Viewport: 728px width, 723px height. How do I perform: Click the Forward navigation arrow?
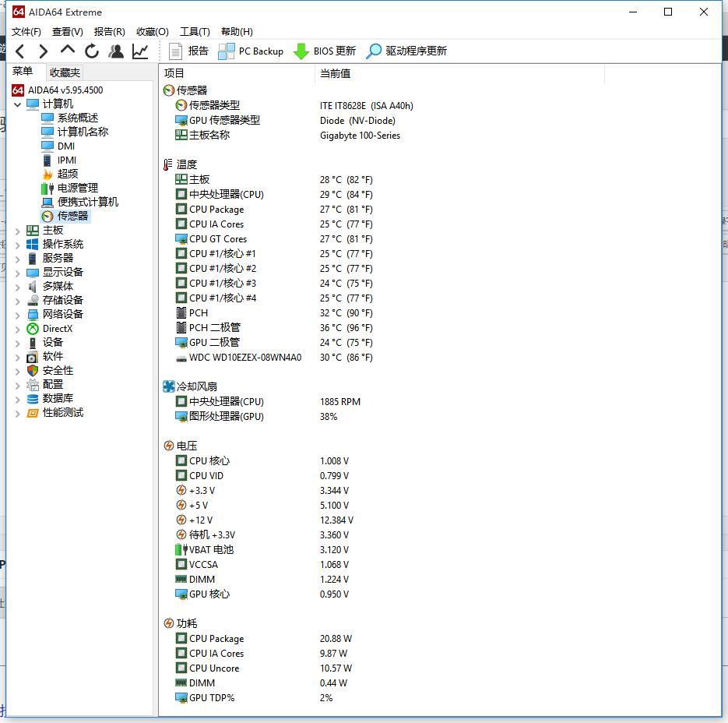(43, 51)
